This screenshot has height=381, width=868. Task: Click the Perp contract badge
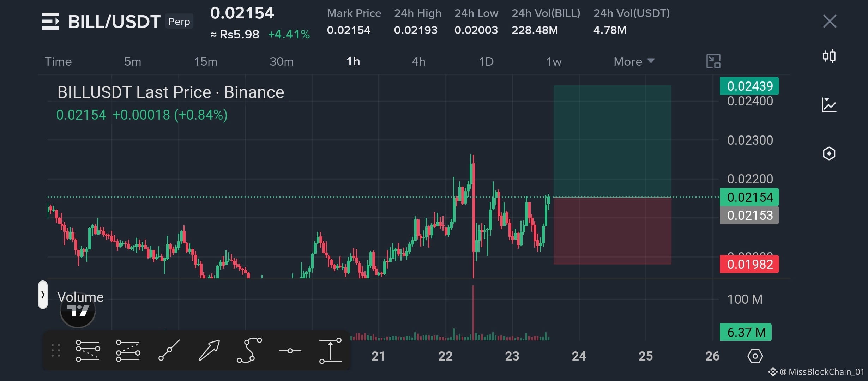click(x=179, y=22)
